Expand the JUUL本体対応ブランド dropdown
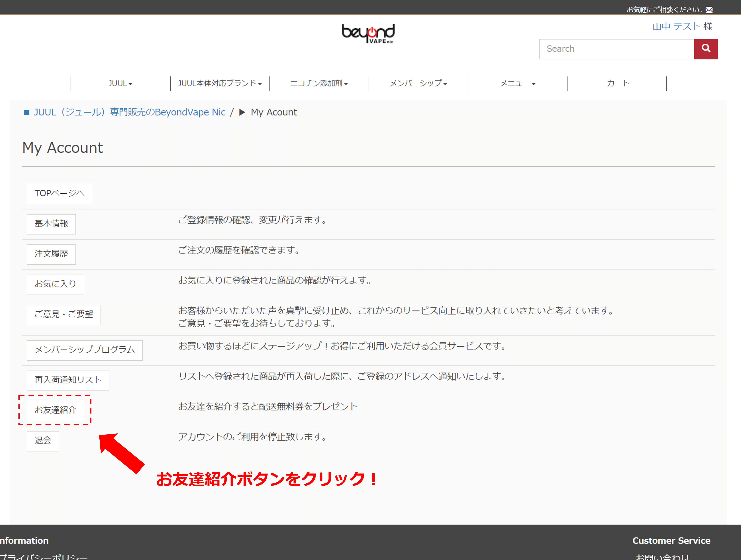741x560 pixels. pos(220,83)
